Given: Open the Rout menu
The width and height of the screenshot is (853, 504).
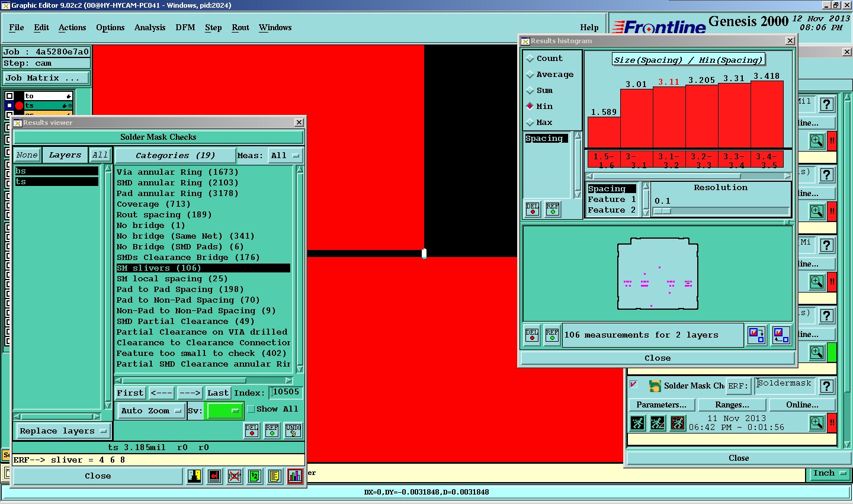Looking at the screenshot, I should click(x=240, y=28).
